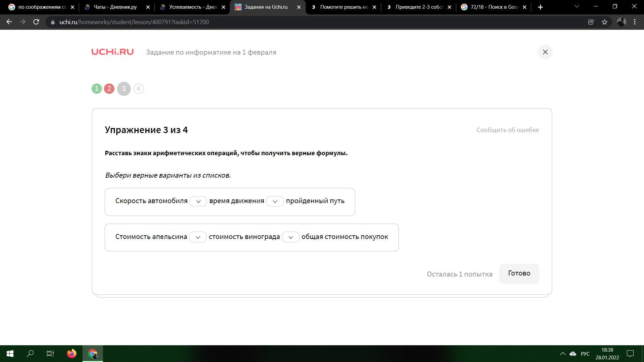Bookmark this page with star icon

click(x=604, y=22)
